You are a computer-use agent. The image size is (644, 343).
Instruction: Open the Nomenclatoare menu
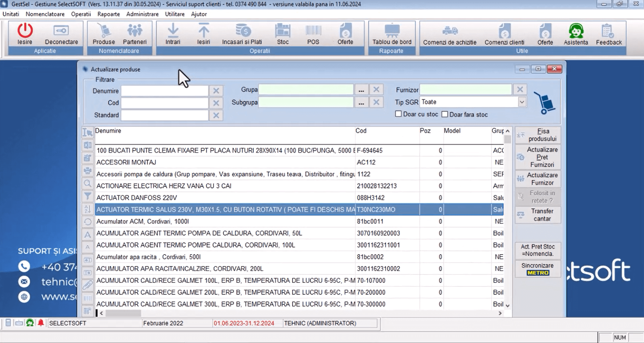click(x=45, y=14)
